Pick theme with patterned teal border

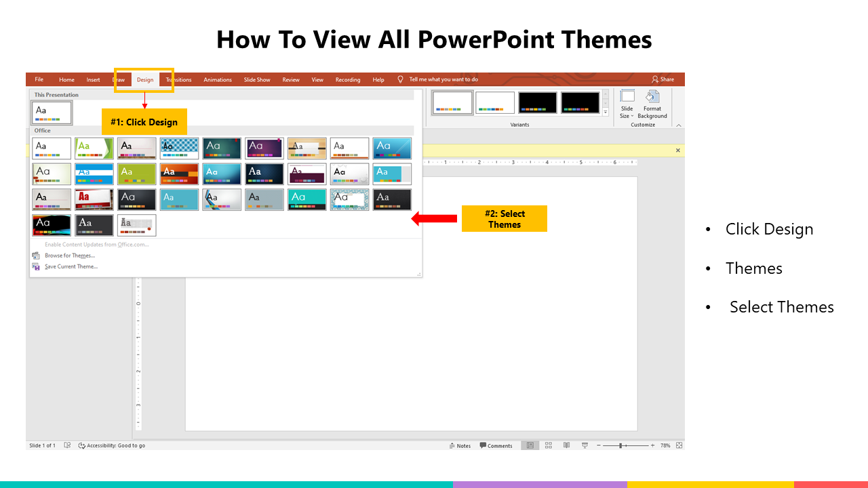pyautogui.click(x=350, y=200)
